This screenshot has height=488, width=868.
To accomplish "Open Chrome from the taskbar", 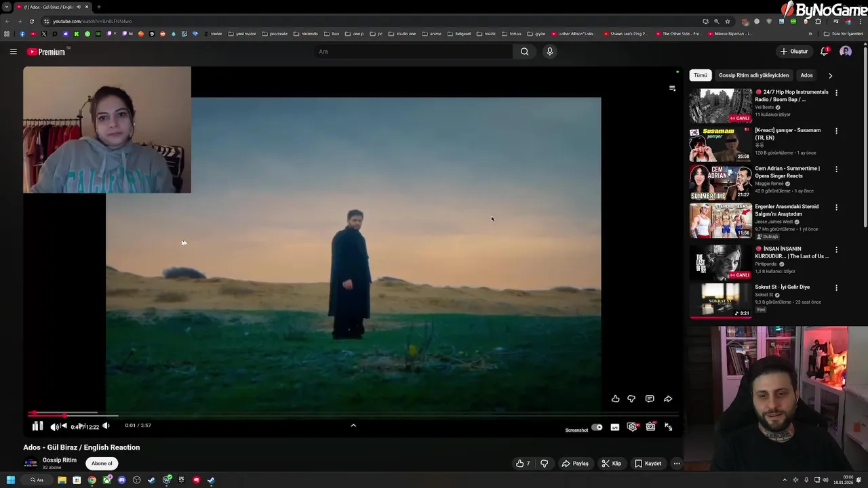I will click(92, 480).
